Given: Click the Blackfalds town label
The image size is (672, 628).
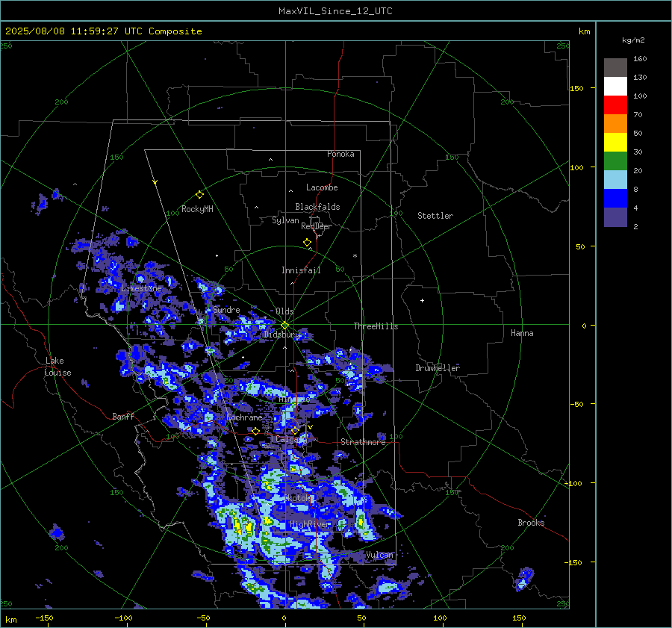Looking at the screenshot, I should pos(317,207).
